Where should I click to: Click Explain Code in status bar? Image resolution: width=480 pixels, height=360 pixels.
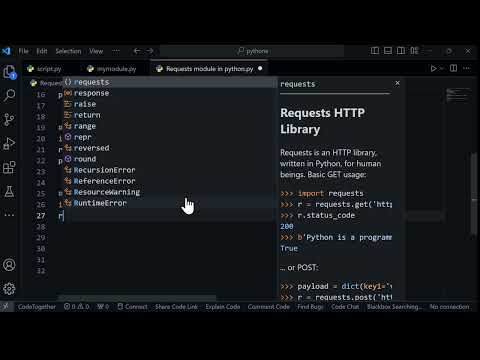point(223,307)
